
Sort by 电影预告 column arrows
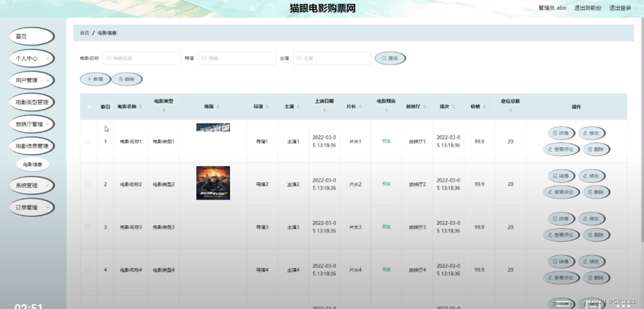[x=387, y=111]
